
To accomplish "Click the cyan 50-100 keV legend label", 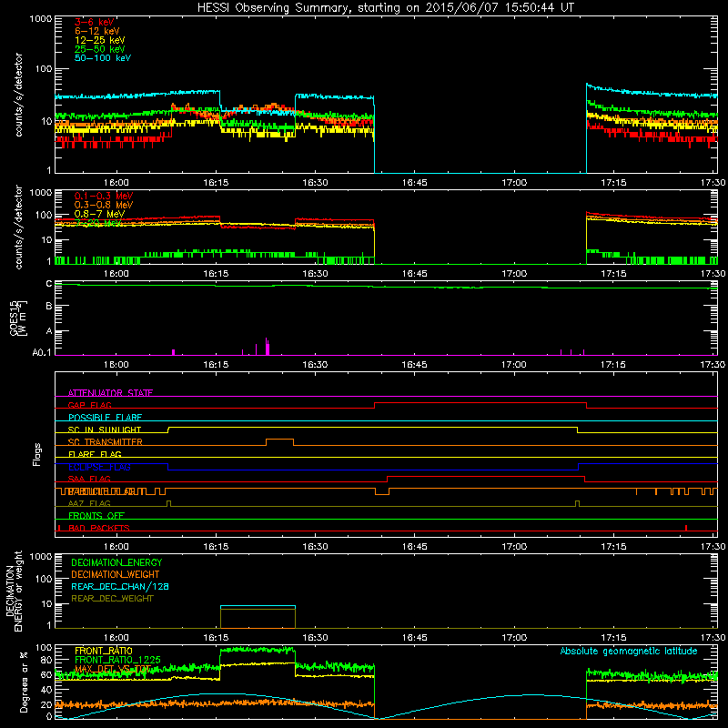I will pyautogui.click(x=103, y=58).
